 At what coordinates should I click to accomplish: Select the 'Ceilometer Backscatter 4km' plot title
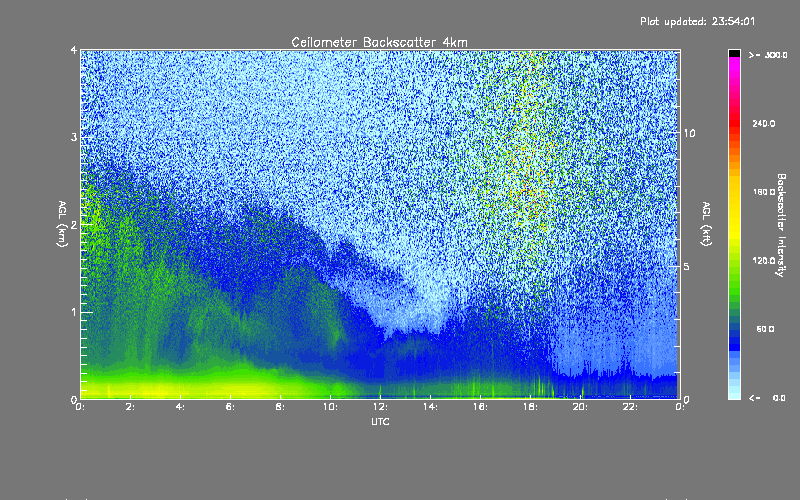pyautogui.click(x=379, y=42)
